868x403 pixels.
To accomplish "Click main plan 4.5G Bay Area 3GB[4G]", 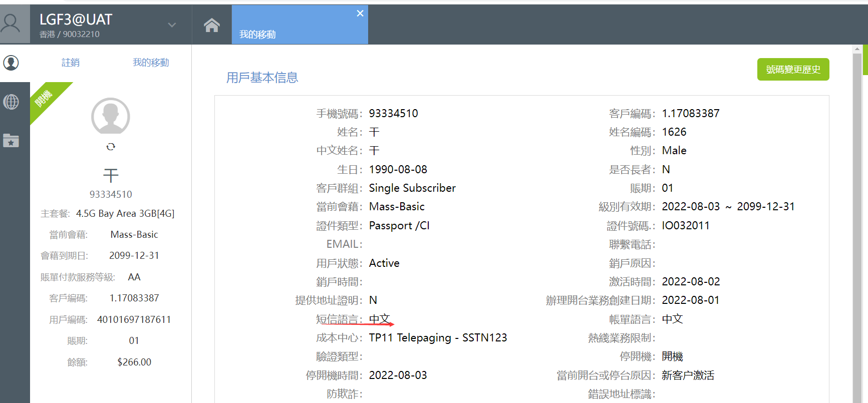I will click(125, 213).
